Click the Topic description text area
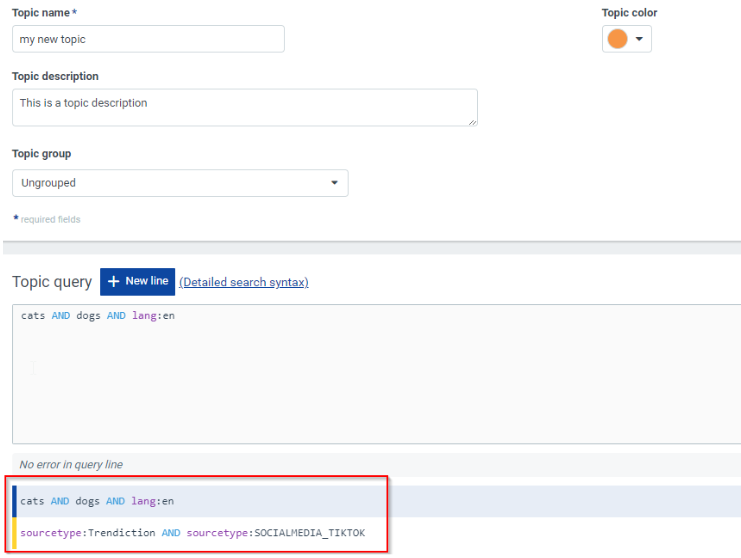Image resolution: width=741 pixels, height=558 pixels. coord(244,107)
